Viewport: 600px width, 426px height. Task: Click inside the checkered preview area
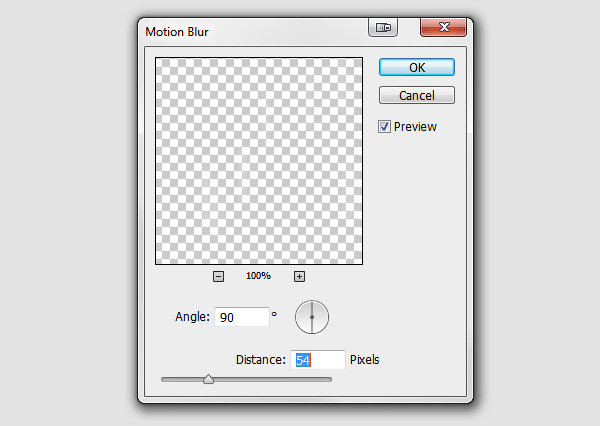point(259,160)
